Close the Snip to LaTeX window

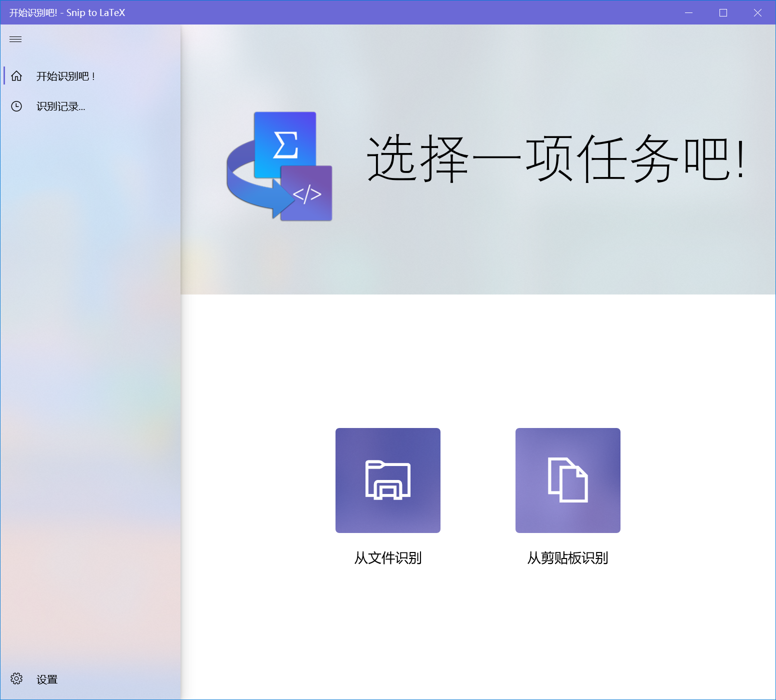pos(757,12)
